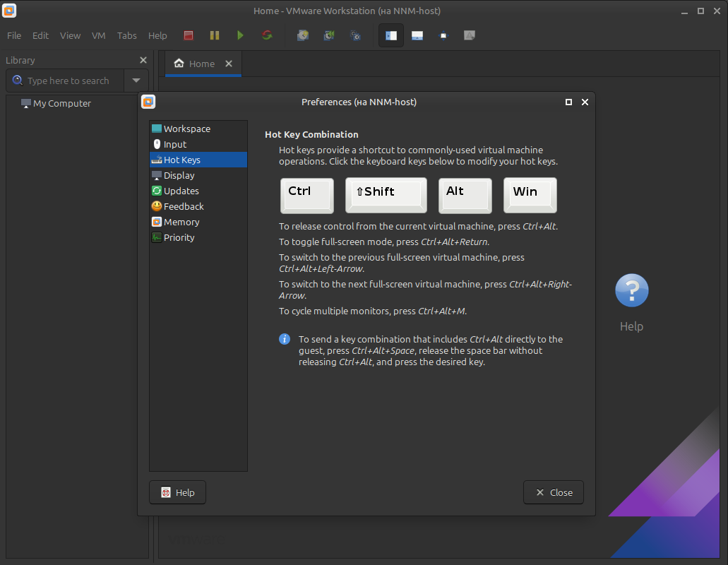Toggle the Ctrl hot key
Viewport: 728px width, 565px height.
[307, 195]
